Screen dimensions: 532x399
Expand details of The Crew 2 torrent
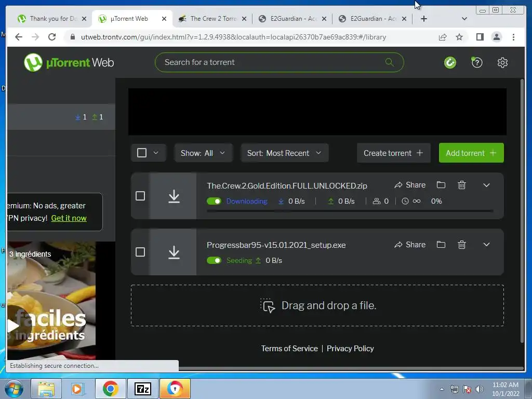486,185
